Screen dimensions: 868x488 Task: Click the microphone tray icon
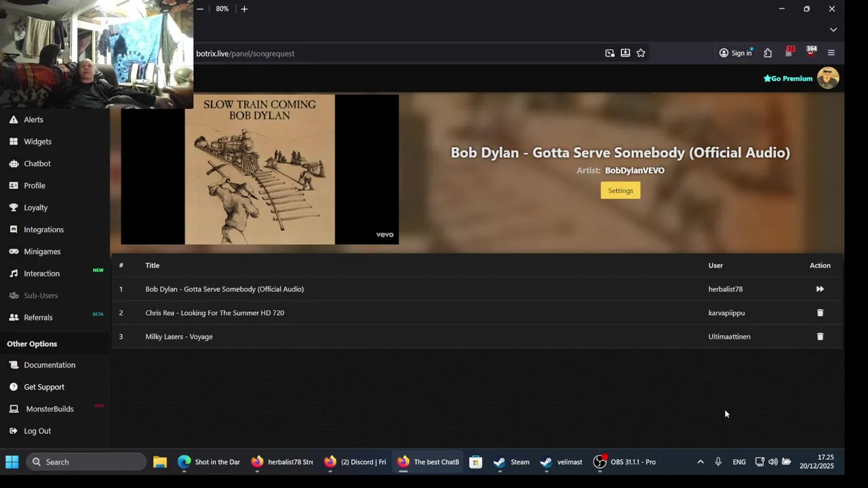pyautogui.click(x=718, y=462)
